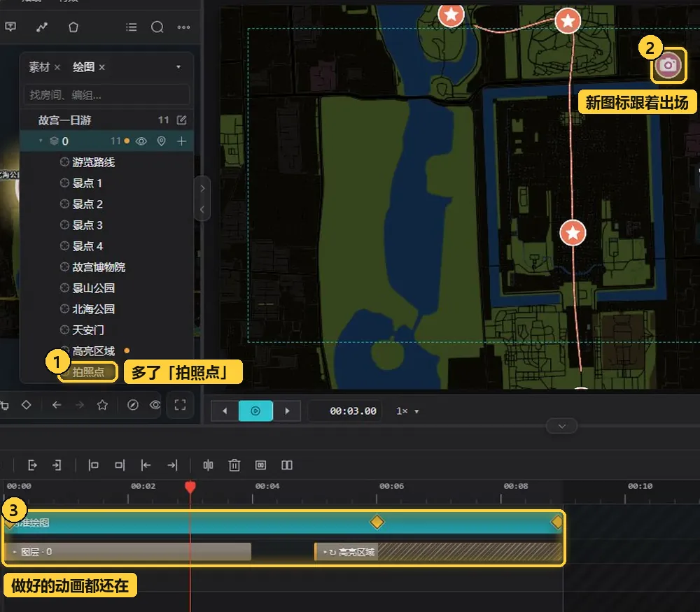Open the 1× playback speed dropdown

point(407,411)
